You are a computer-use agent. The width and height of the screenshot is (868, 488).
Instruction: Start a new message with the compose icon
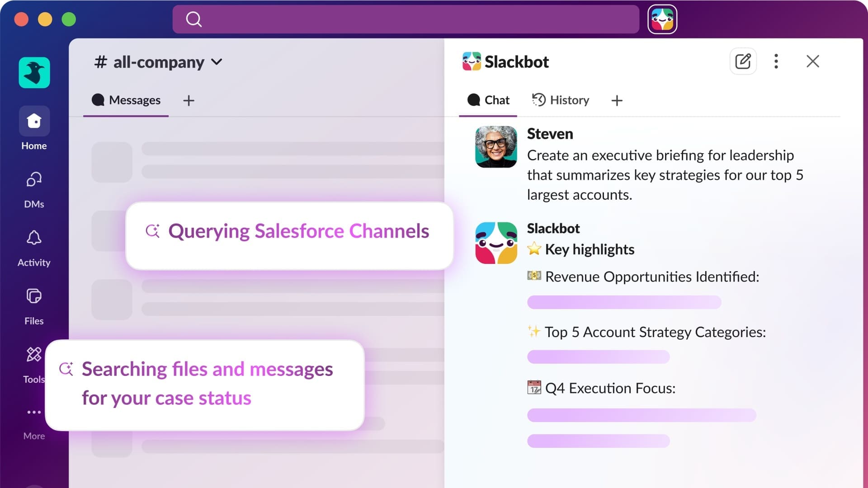click(743, 61)
